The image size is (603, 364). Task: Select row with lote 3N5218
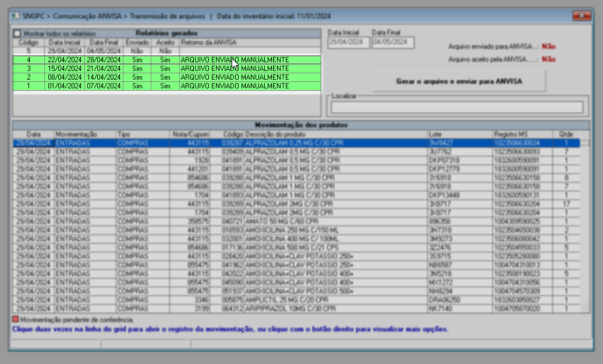296,274
